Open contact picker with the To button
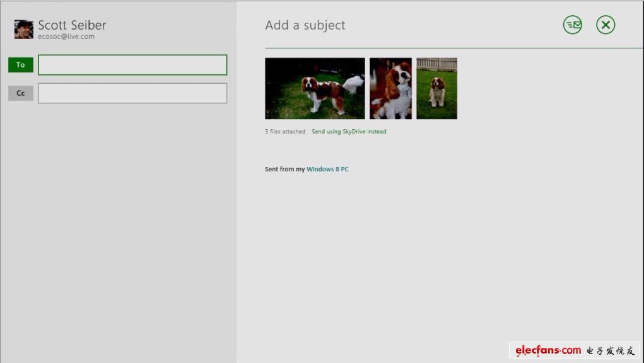Screen dimensions: 644x363 (x=21, y=65)
